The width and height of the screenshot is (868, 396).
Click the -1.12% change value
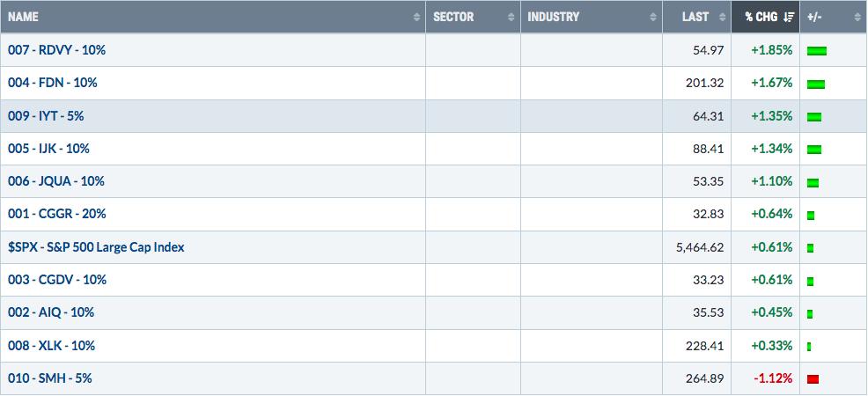[x=773, y=379]
